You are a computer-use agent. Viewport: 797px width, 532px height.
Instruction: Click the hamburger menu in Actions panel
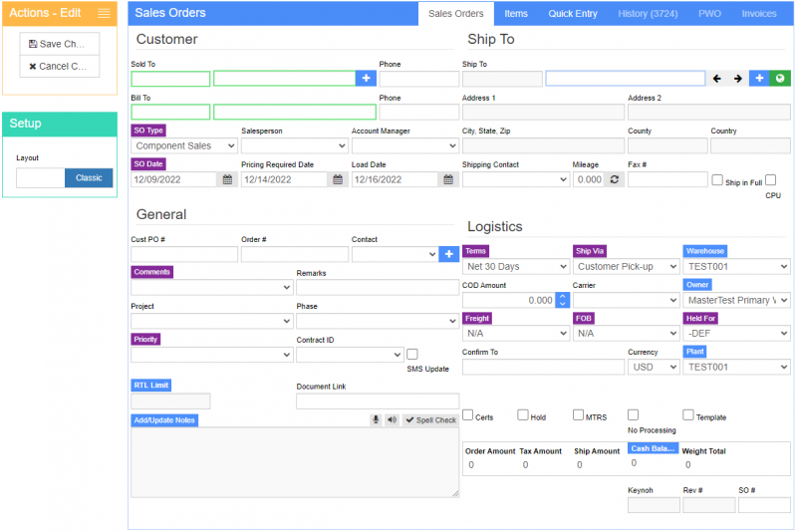(x=104, y=13)
